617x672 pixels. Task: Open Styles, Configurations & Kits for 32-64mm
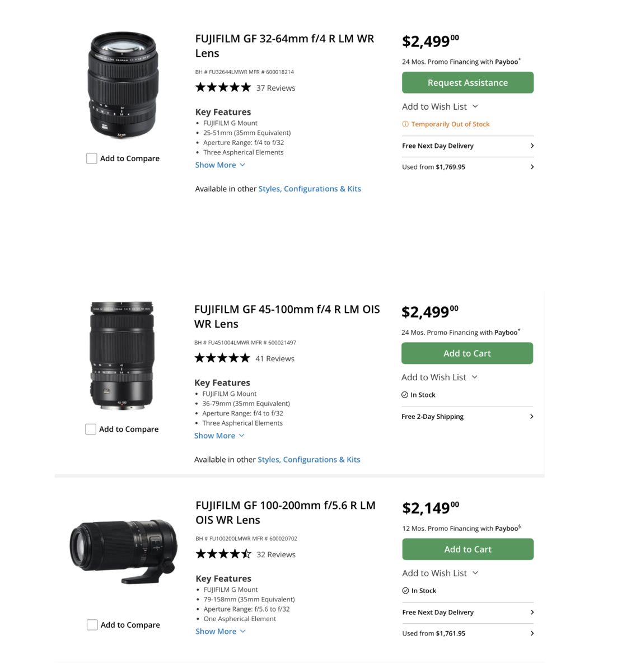(x=310, y=189)
